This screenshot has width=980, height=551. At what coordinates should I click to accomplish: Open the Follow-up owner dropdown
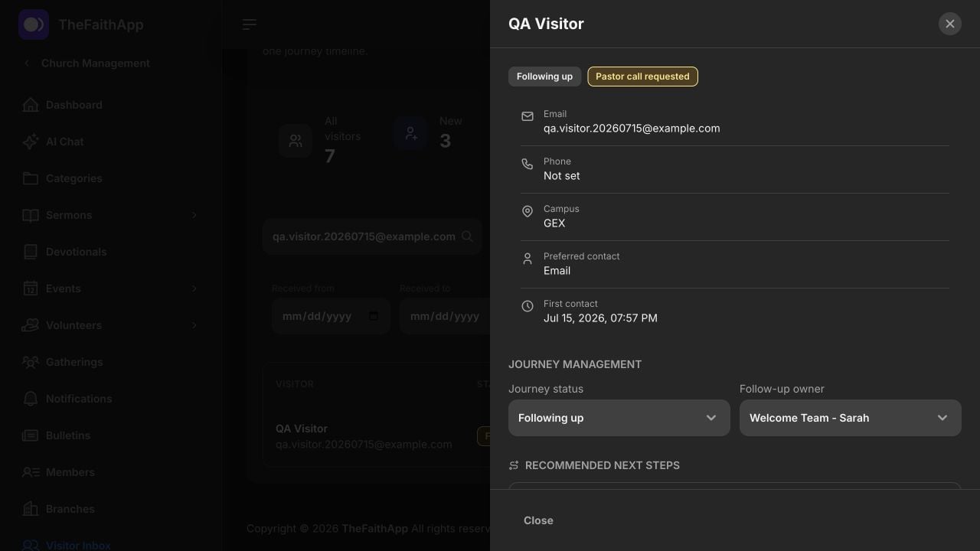851,418
